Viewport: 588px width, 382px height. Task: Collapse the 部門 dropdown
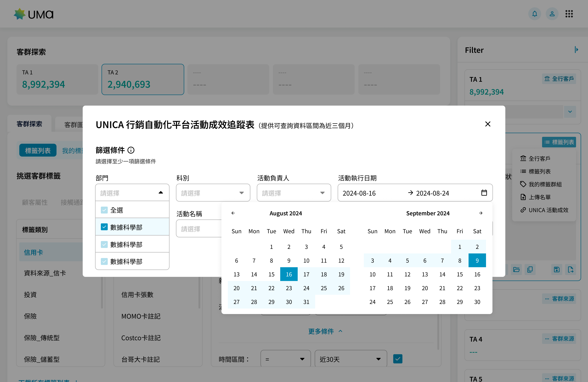coord(161,193)
